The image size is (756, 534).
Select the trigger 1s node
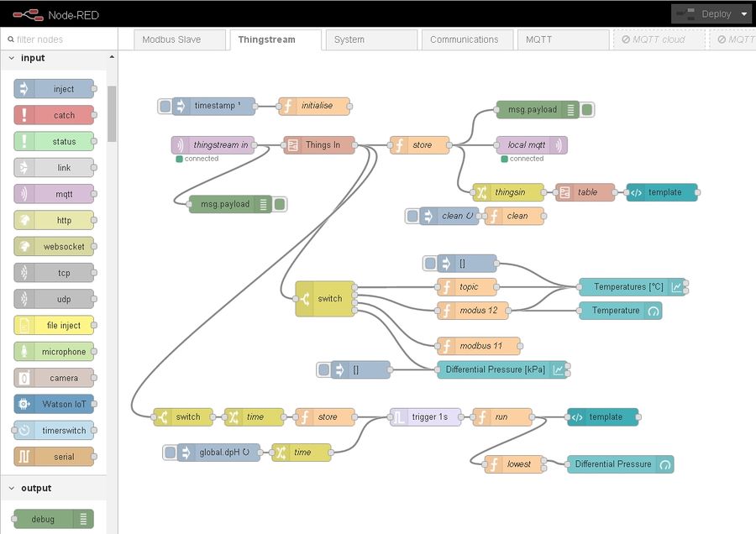425,416
